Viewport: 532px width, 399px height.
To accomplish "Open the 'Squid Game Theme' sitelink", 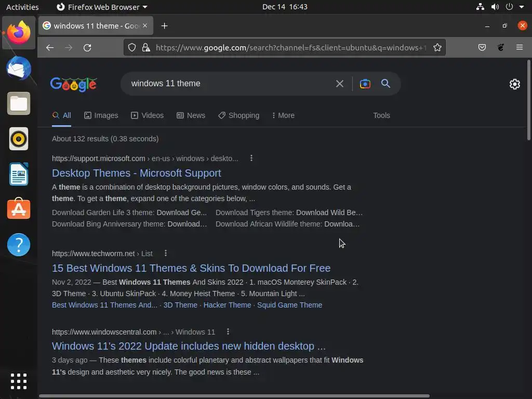I will tap(289, 305).
